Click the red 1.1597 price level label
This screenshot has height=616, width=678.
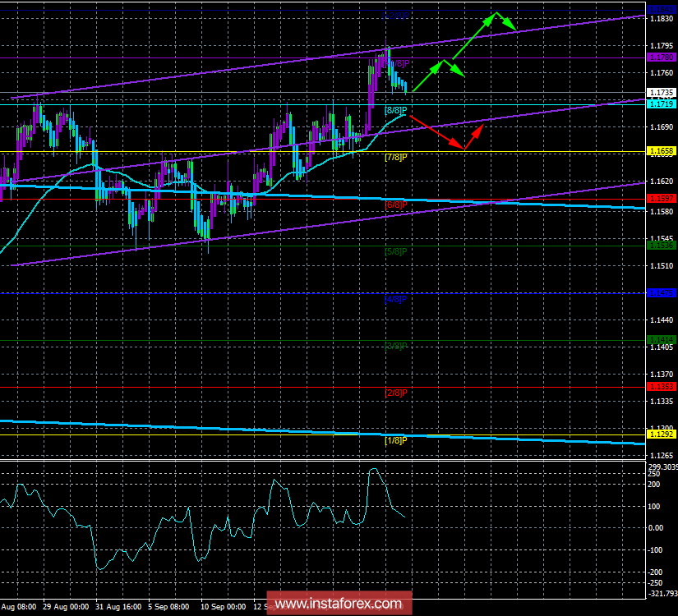662,197
